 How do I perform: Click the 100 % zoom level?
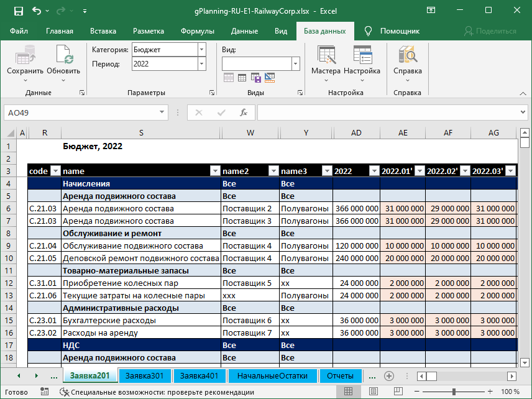pos(510,392)
